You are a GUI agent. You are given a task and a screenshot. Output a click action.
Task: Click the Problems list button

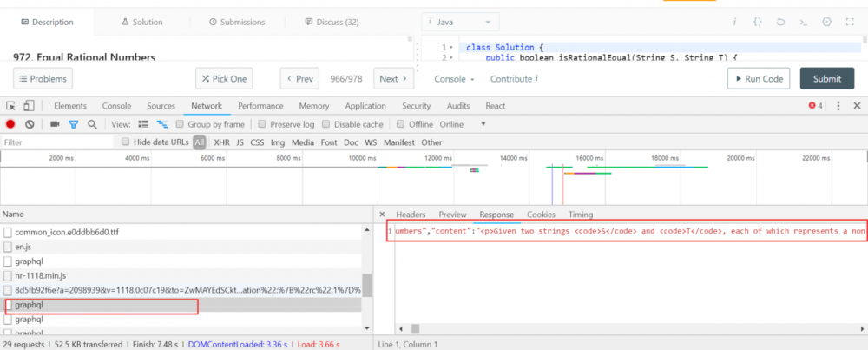(43, 79)
